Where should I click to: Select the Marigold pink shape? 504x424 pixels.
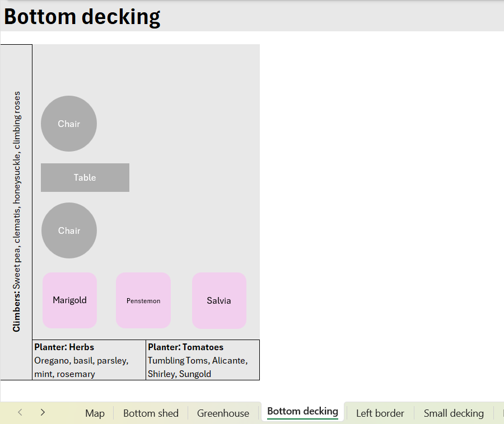pos(70,300)
